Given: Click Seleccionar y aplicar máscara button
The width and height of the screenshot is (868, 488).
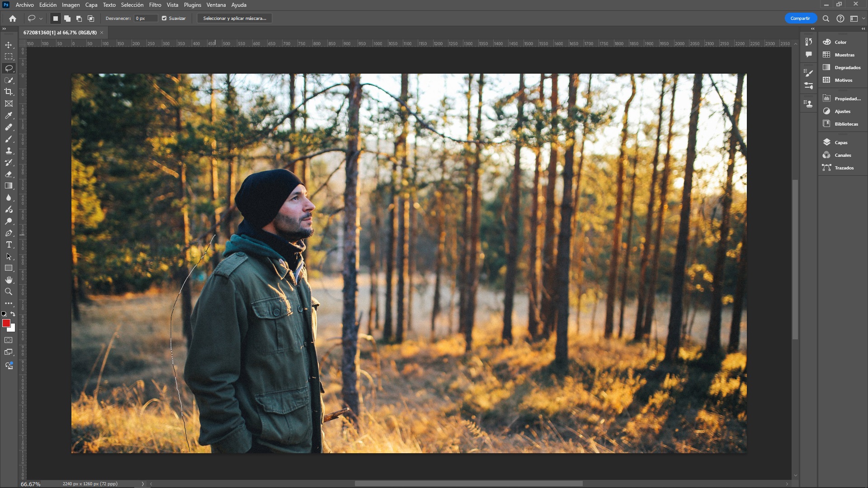Looking at the screenshot, I should click(235, 19).
